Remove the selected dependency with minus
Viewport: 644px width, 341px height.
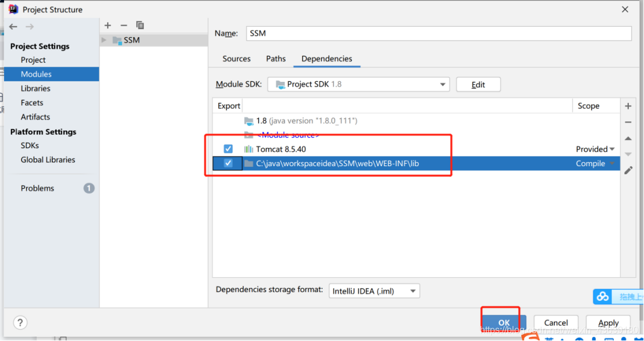[x=628, y=123]
